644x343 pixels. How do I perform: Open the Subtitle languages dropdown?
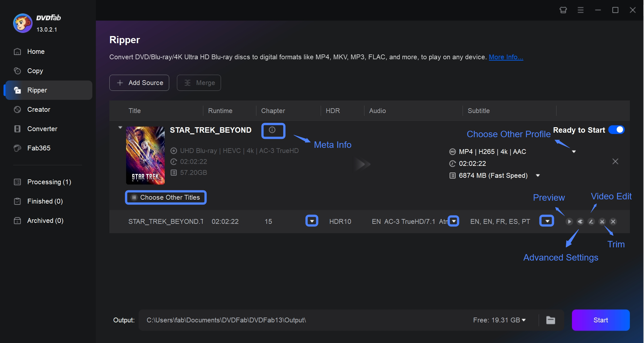coord(547,221)
